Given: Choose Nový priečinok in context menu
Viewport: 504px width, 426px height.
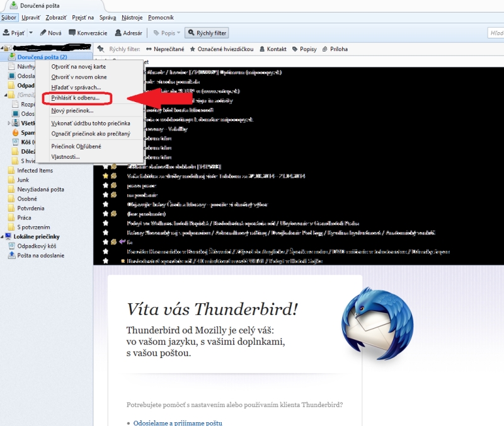Looking at the screenshot, I should (72, 111).
